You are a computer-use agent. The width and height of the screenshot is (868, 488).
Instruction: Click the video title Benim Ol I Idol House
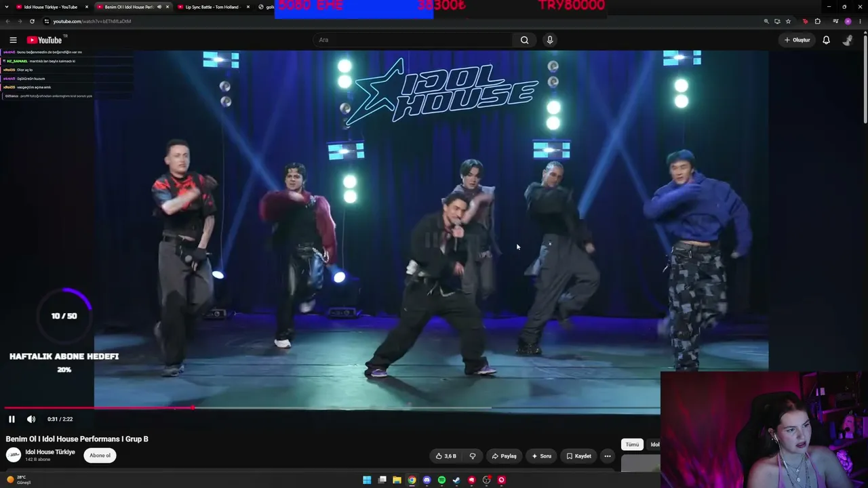[77, 439]
